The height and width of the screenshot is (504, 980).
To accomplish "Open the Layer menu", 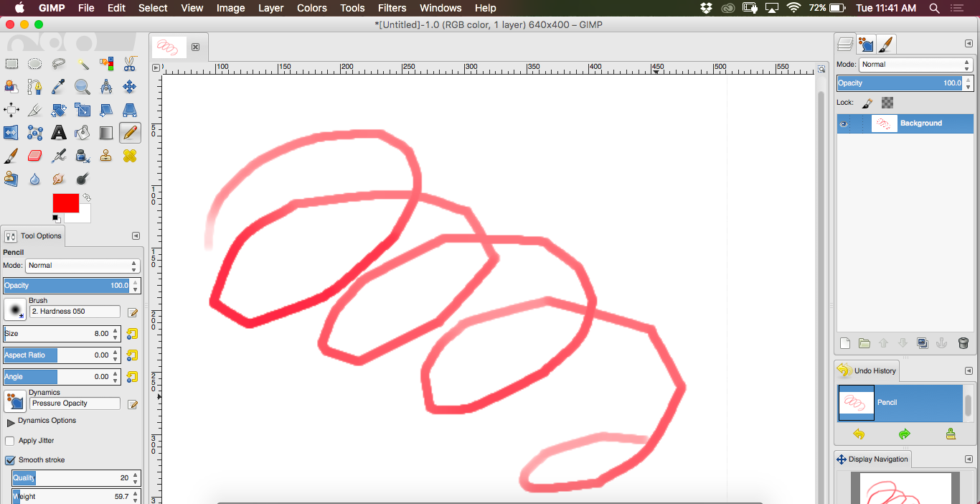I will 270,8.
